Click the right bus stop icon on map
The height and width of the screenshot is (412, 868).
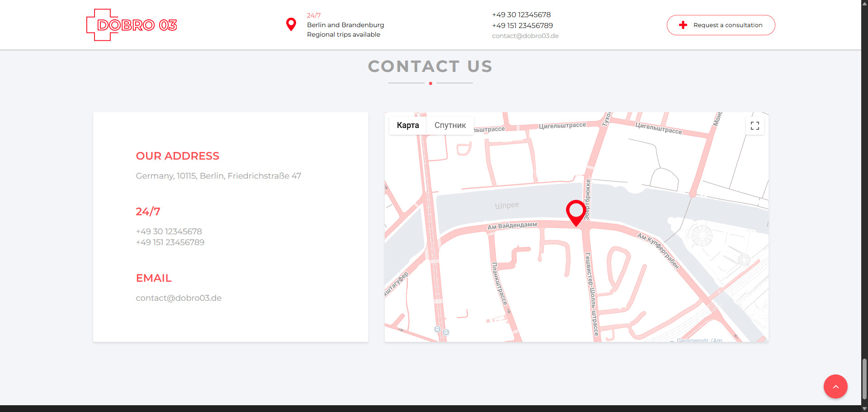pyautogui.click(x=446, y=332)
